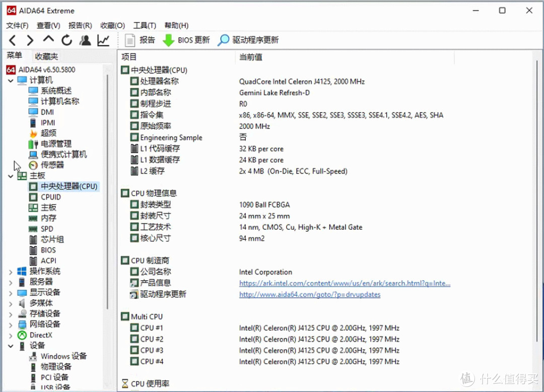Screen dimensions: 544x392
Task: Select 物理设备 in the tree
Action: point(51,367)
